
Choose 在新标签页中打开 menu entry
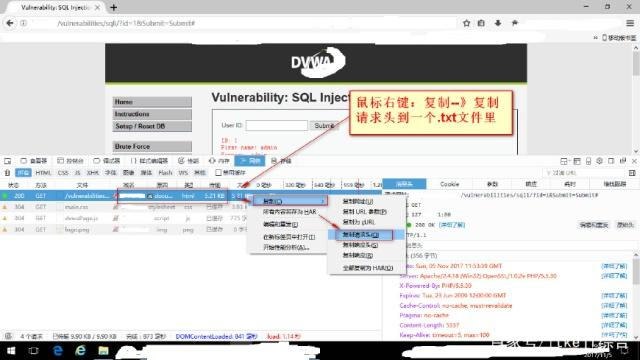pyautogui.click(x=289, y=237)
